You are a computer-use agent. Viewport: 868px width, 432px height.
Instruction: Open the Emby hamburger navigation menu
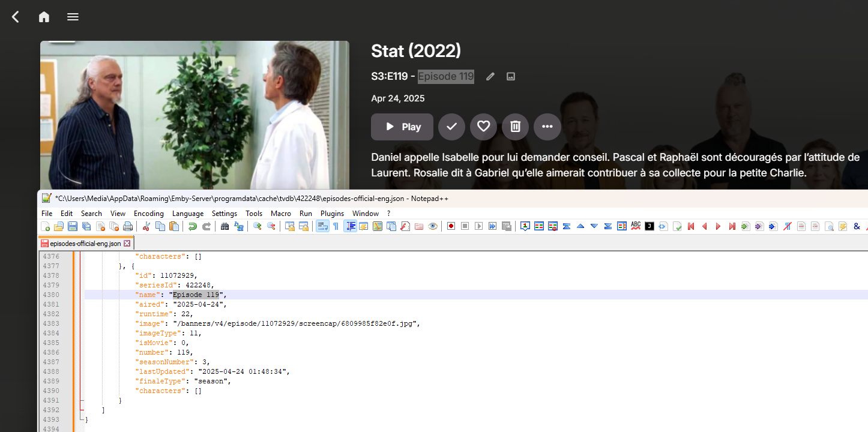click(73, 17)
